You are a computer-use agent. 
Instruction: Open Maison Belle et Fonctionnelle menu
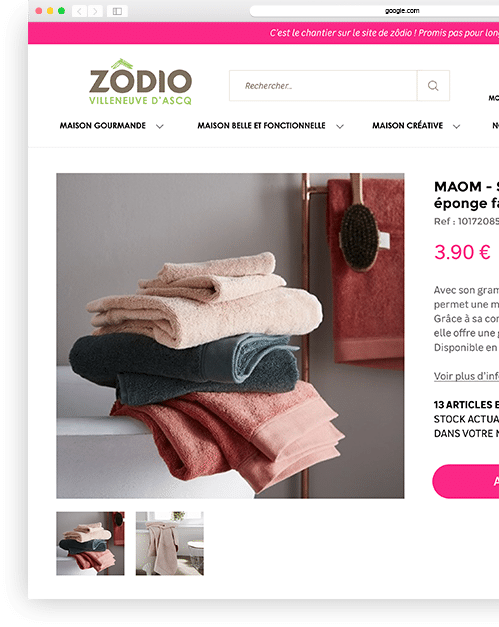tap(261, 126)
